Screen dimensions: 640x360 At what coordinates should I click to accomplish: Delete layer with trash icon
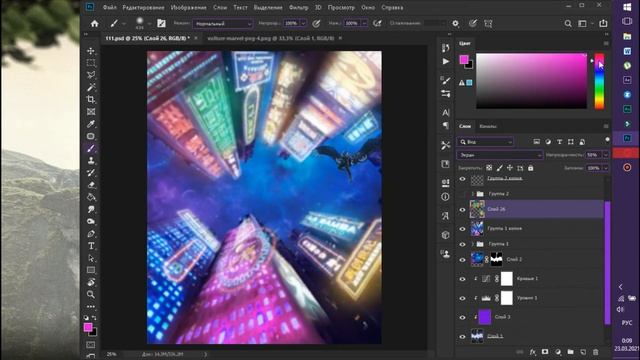pos(596,352)
